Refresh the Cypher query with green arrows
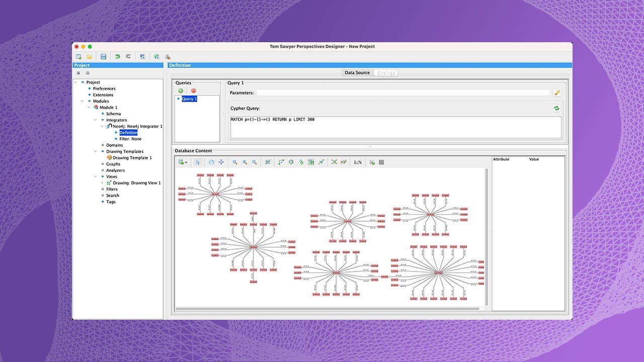Image resolution: width=644 pixels, height=362 pixels. coord(556,108)
